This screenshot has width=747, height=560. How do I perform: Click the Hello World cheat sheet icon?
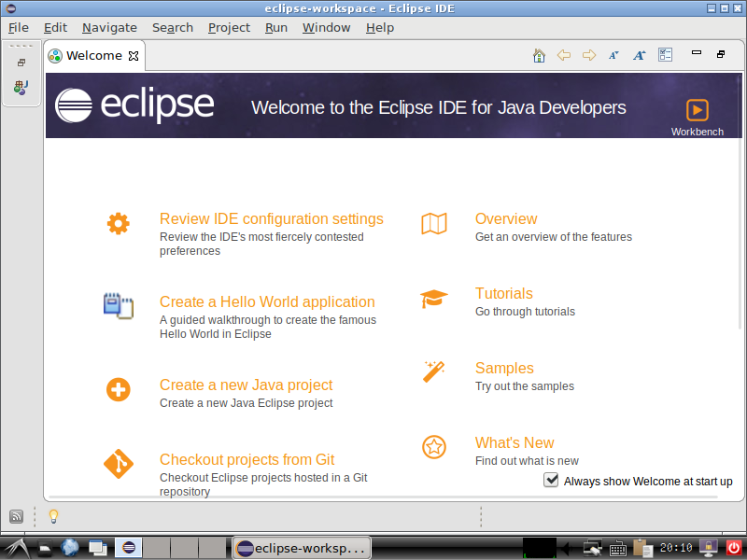point(119,306)
